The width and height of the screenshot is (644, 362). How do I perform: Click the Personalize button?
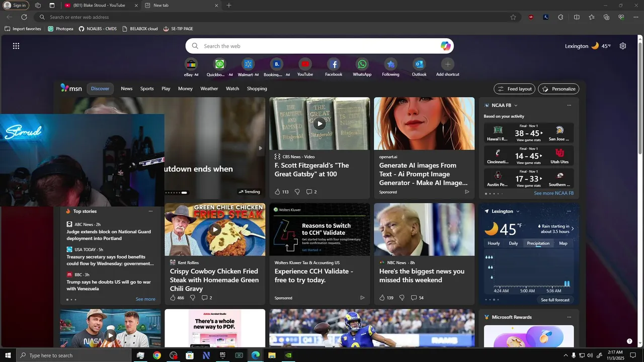tap(558, 89)
